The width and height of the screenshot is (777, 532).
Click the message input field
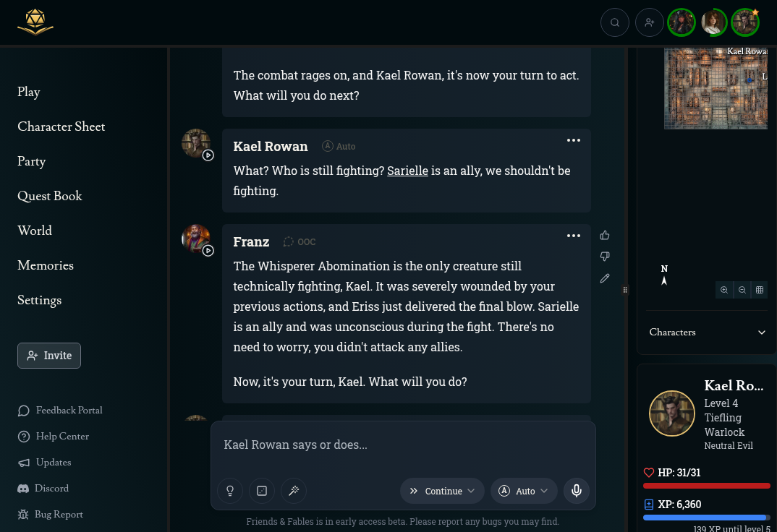point(403,445)
